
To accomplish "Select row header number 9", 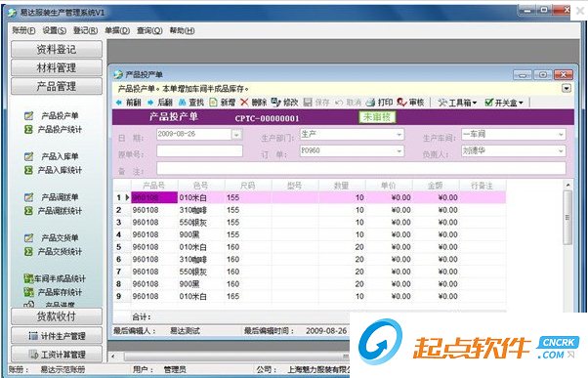I will coord(119,296).
